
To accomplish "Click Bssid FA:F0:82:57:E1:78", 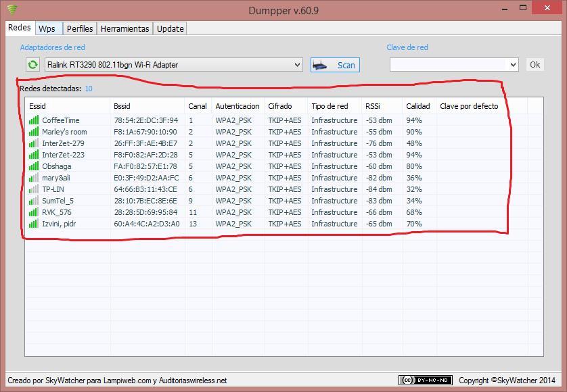I will (x=145, y=166).
